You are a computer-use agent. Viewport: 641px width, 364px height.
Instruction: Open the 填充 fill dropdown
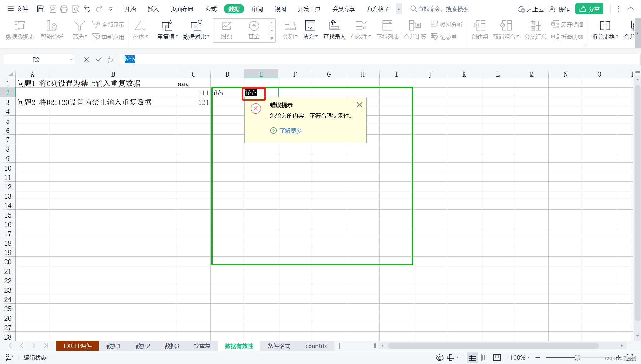(x=310, y=37)
